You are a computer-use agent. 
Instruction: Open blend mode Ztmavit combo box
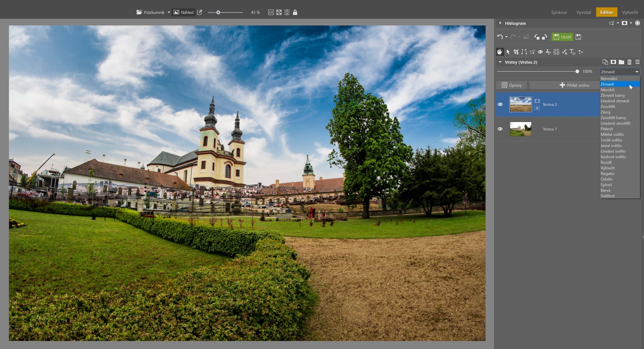620,72
